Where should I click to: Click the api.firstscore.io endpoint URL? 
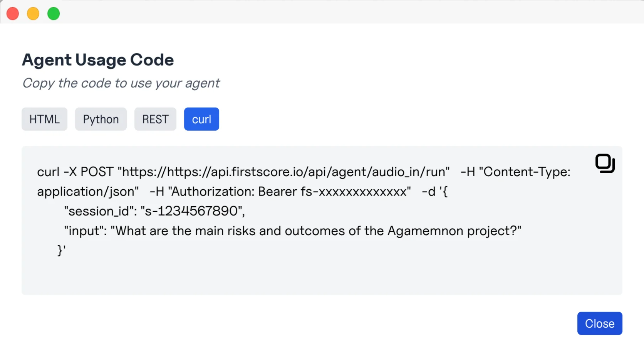click(285, 172)
